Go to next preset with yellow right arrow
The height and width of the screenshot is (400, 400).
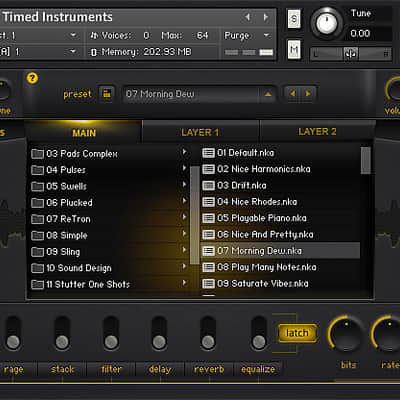pos(307,94)
